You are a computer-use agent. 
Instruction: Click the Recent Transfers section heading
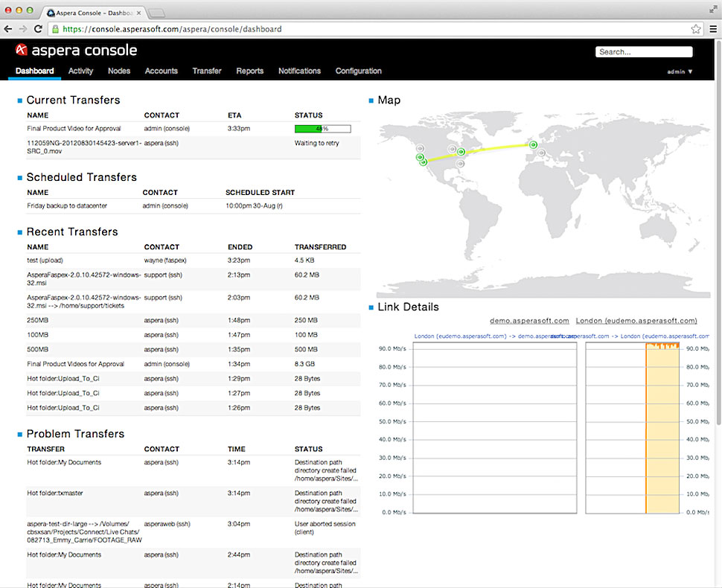[72, 231]
